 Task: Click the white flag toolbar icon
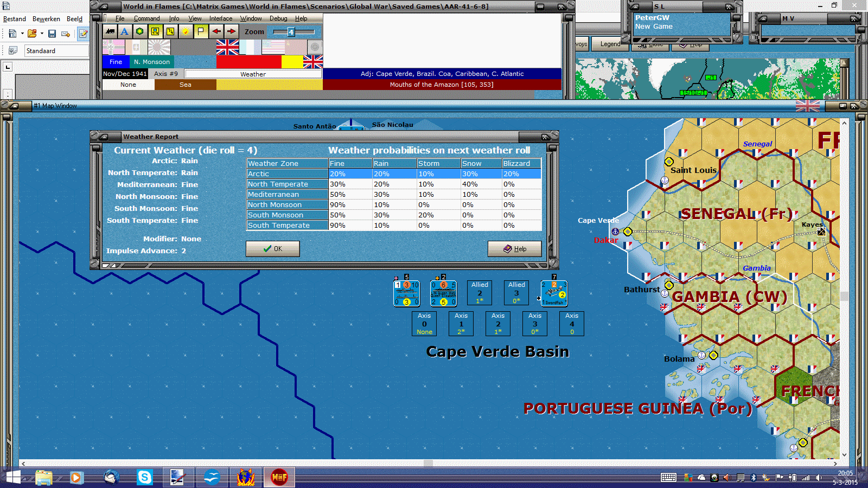coord(201,31)
